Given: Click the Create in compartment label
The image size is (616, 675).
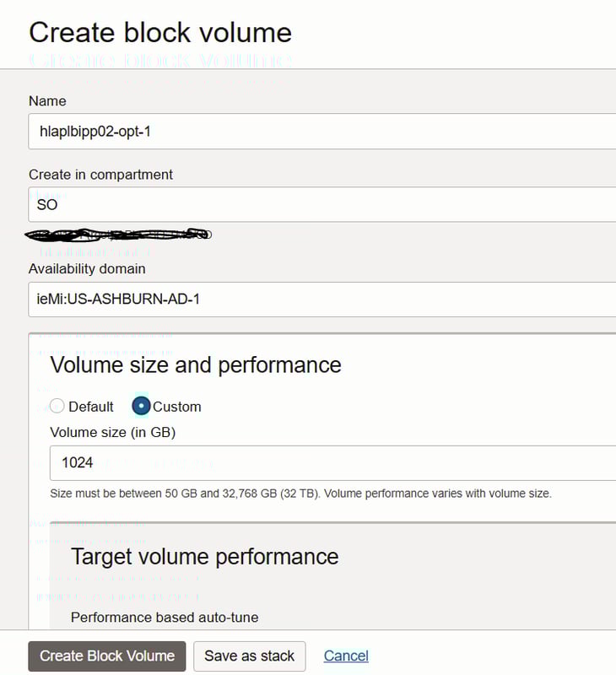Looking at the screenshot, I should tap(100, 175).
